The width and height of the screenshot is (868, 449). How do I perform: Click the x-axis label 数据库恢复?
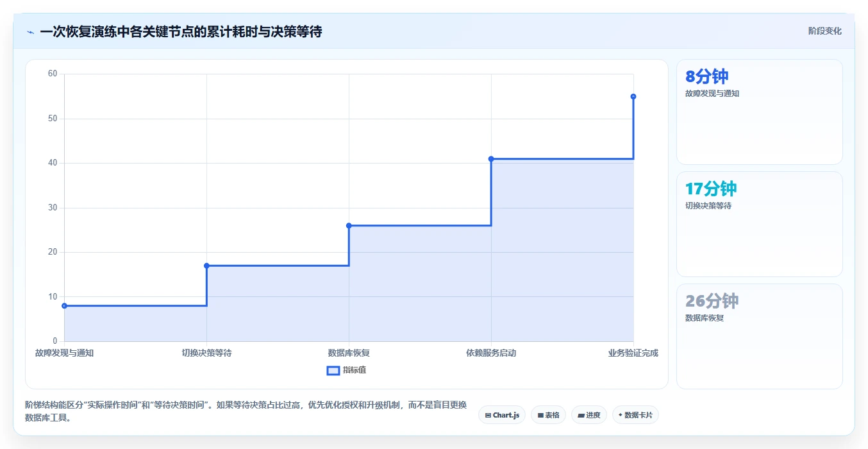[x=349, y=353]
